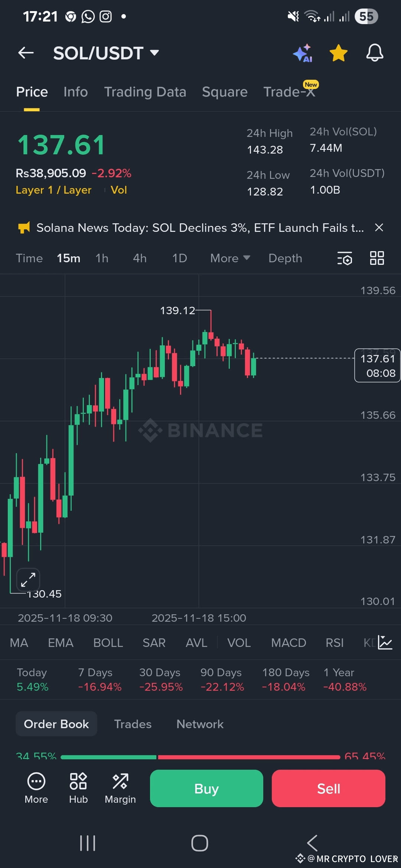This screenshot has width=401, height=868.
Task: Tap the Android home button
Action: (200, 843)
